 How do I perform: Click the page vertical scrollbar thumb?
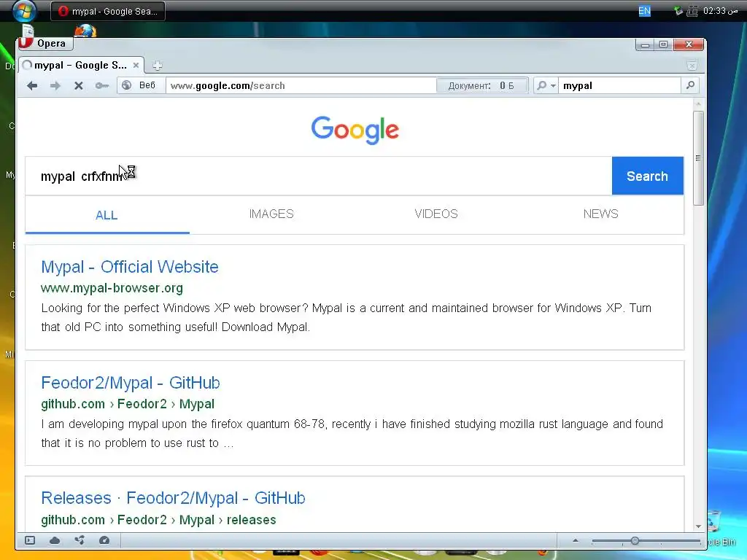tap(698, 158)
